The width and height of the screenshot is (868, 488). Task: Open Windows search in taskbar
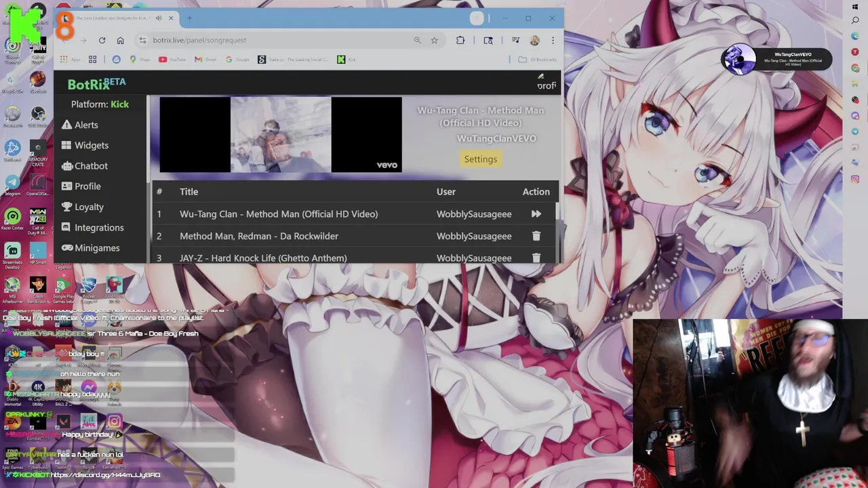click(855, 20)
